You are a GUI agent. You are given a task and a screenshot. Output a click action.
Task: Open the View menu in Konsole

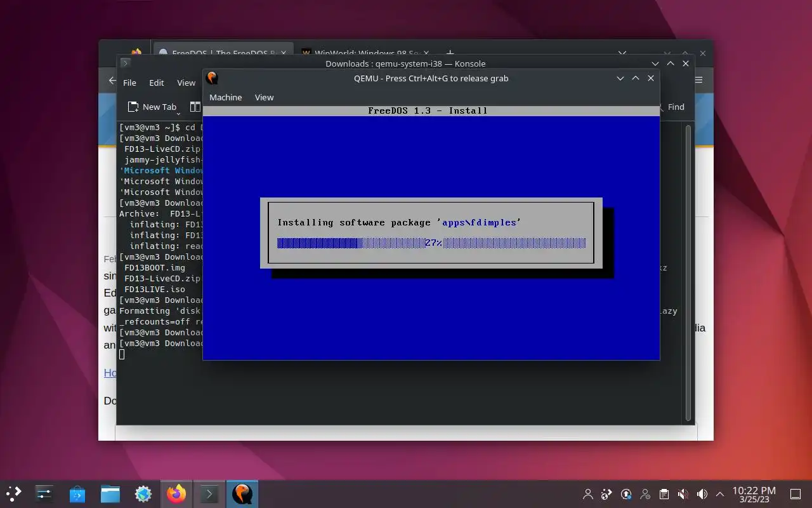point(186,83)
